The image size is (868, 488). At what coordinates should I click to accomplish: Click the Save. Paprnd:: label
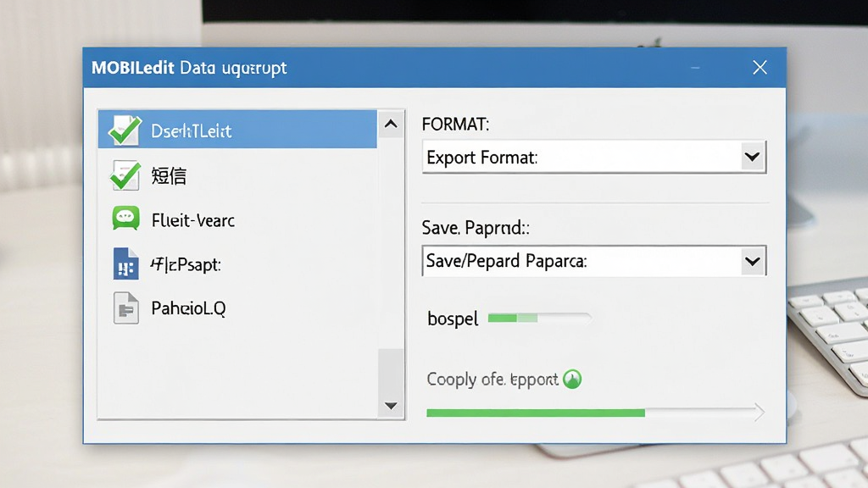pyautogui.click(x=476, y=227)
